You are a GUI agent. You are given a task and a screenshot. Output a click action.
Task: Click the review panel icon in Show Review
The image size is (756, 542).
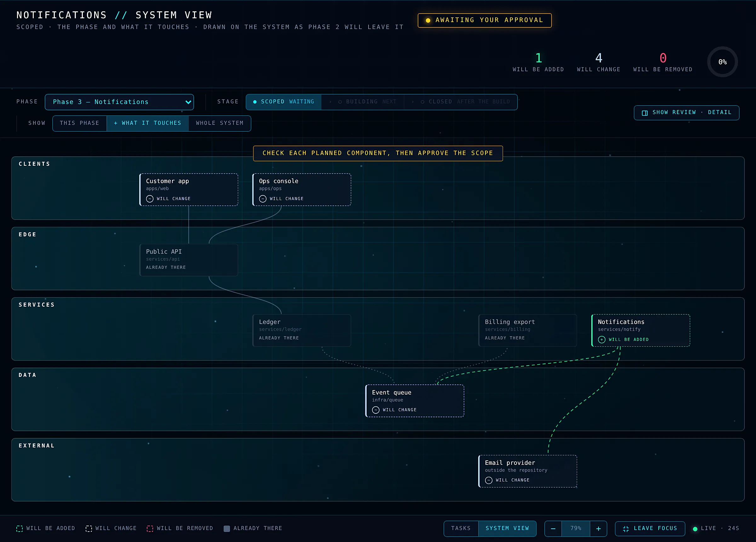click(x=645, y=113)
